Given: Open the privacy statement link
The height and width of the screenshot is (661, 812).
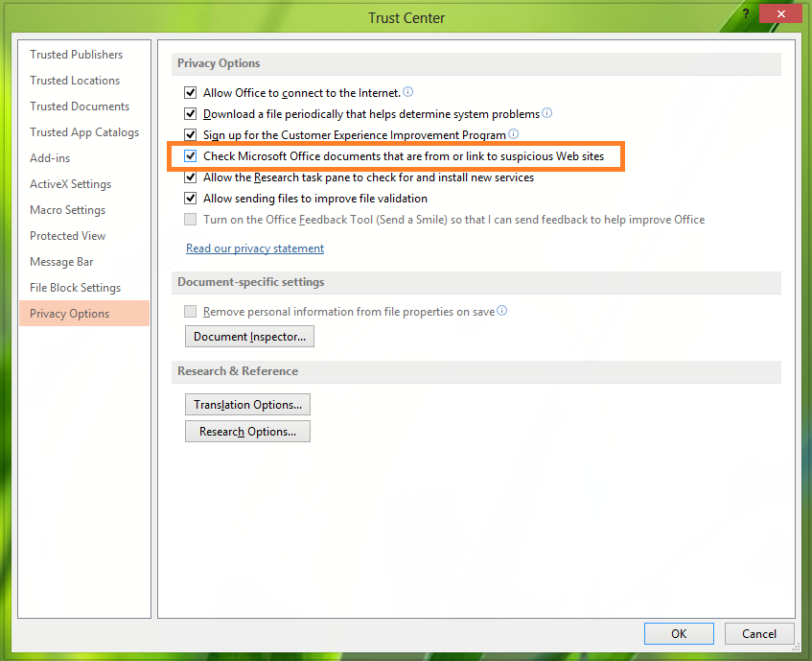Looking at the screenshot, I should click(254, 248).
